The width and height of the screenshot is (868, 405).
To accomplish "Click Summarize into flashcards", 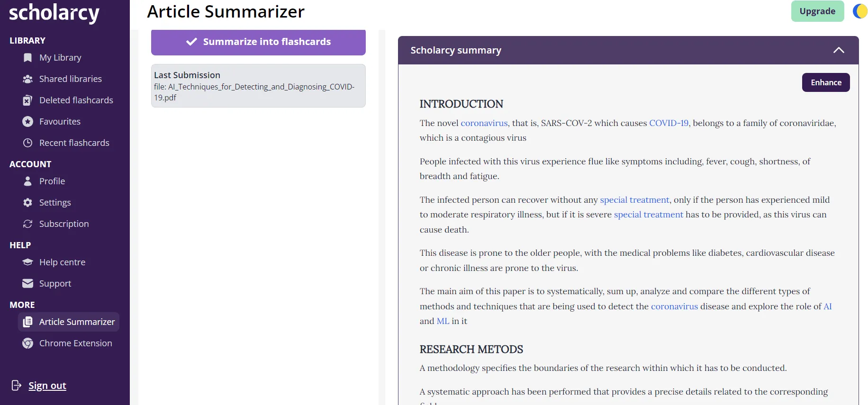I will click(258, 42).
